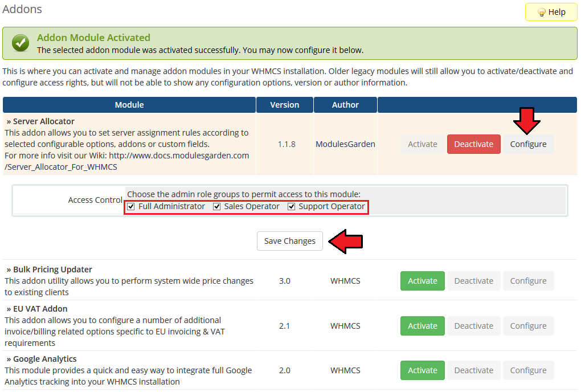This screenshot has height=392, width=581.
Task: Click Deactivate for Google Analytics
Action: coord(473,370)
